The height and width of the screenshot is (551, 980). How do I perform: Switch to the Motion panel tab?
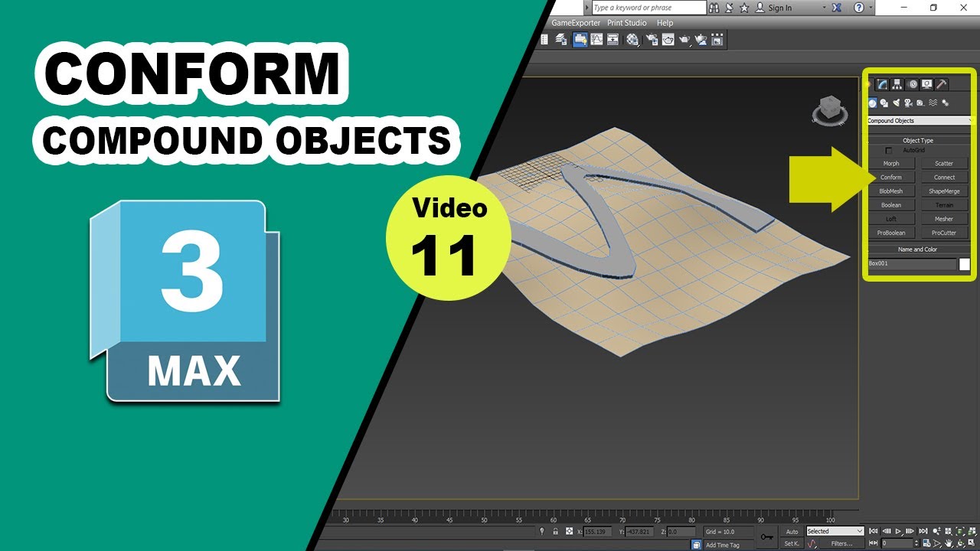point(912,84)
